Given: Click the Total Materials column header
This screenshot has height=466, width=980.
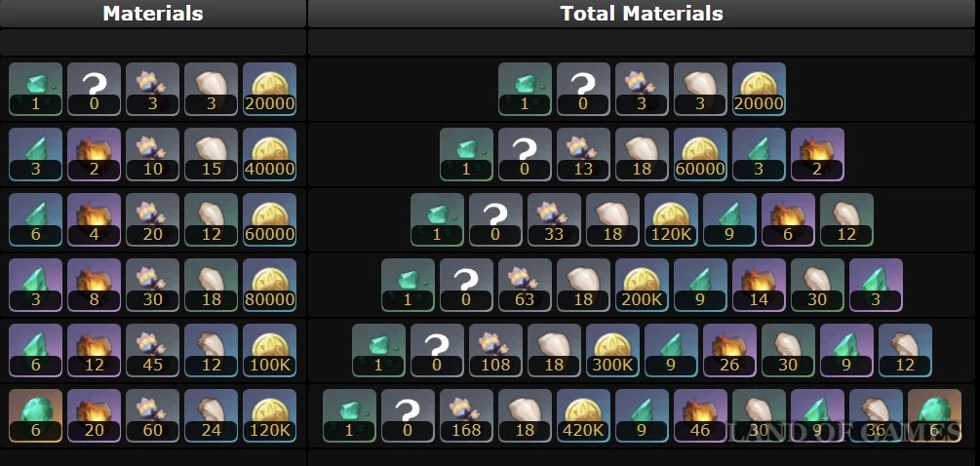Looking at the screenshot, I should (x=642, y=13).
